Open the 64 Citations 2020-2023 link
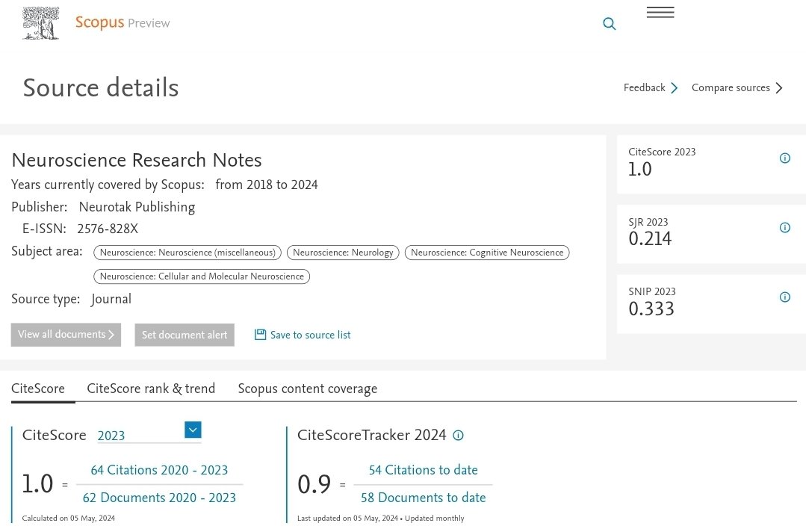This screenshot has width=806, height=532. point(159,470)
